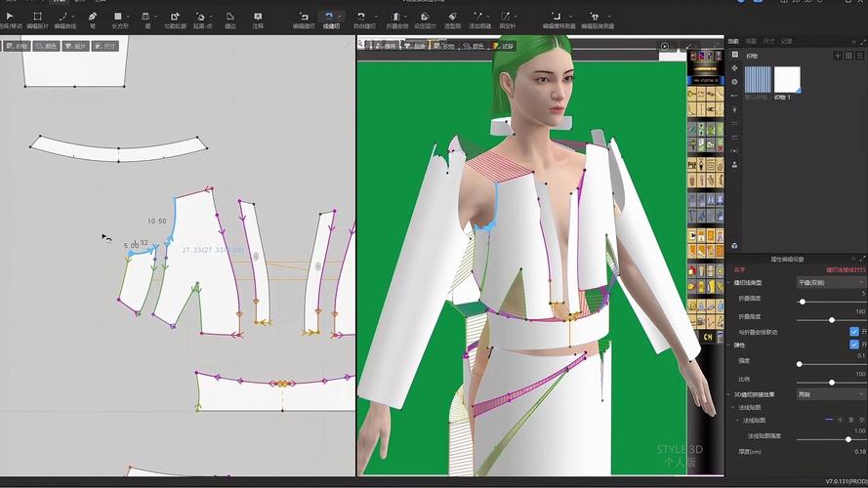
Task: Expand the property editor panel to full size
Action: click(x=862, y=259)
